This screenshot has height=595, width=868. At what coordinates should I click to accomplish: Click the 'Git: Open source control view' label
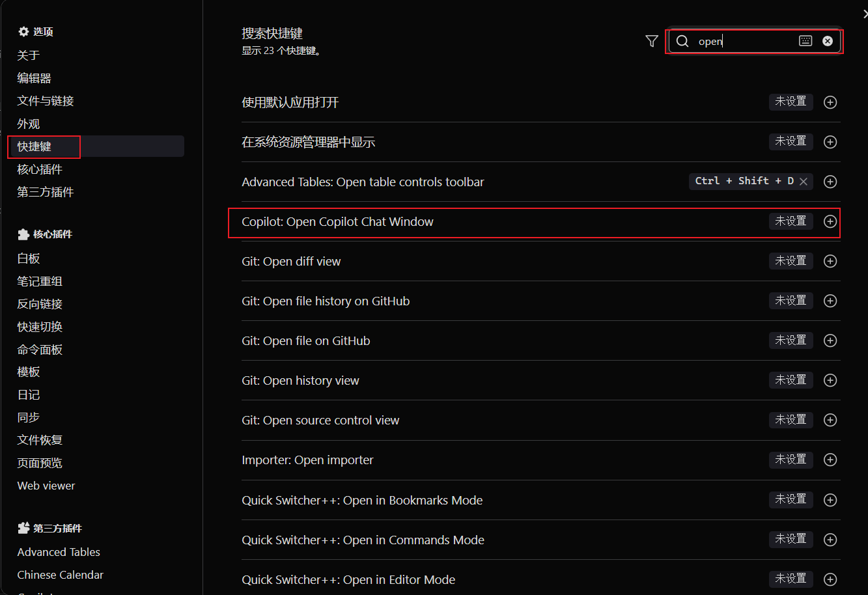click(x=320, y=420)
